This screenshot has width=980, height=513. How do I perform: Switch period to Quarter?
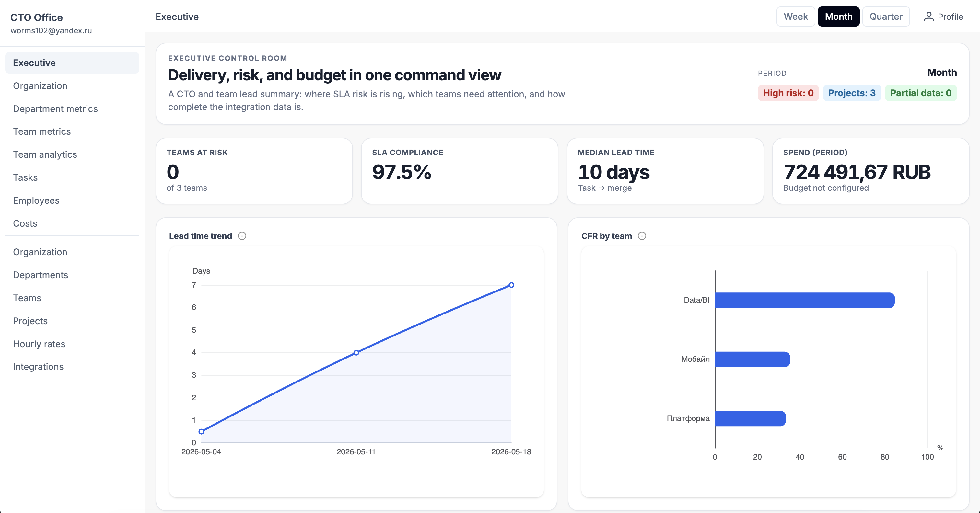[886, 17]
